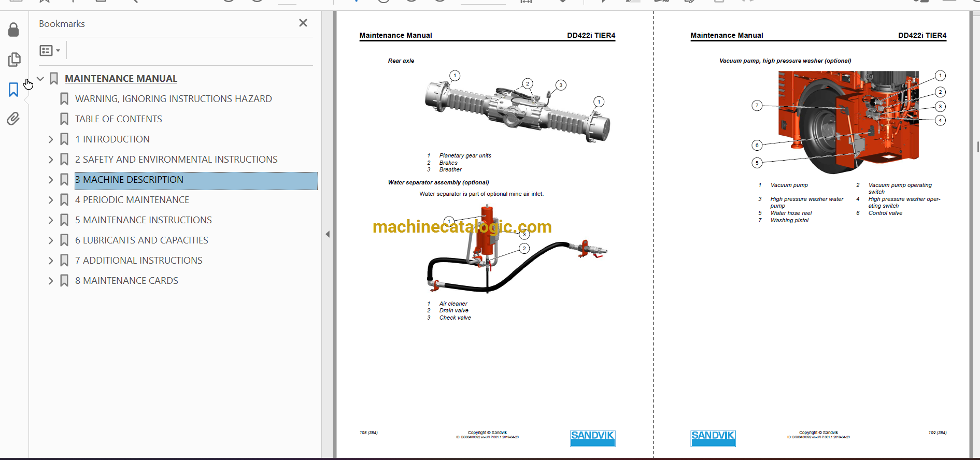This screenshot has height=460, width=980.
Task: Go to 8 MAINTENANCE CARDS bookmark
Action: (126, 281)
